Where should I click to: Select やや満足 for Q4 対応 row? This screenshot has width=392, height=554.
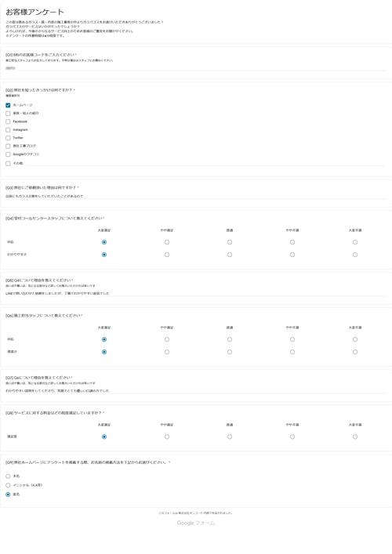(167, 242)
